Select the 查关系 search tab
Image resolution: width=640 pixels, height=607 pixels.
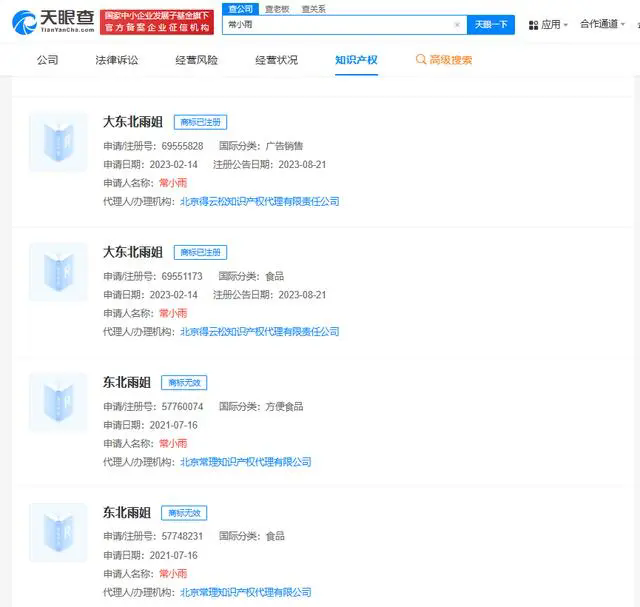click(313, 9)
